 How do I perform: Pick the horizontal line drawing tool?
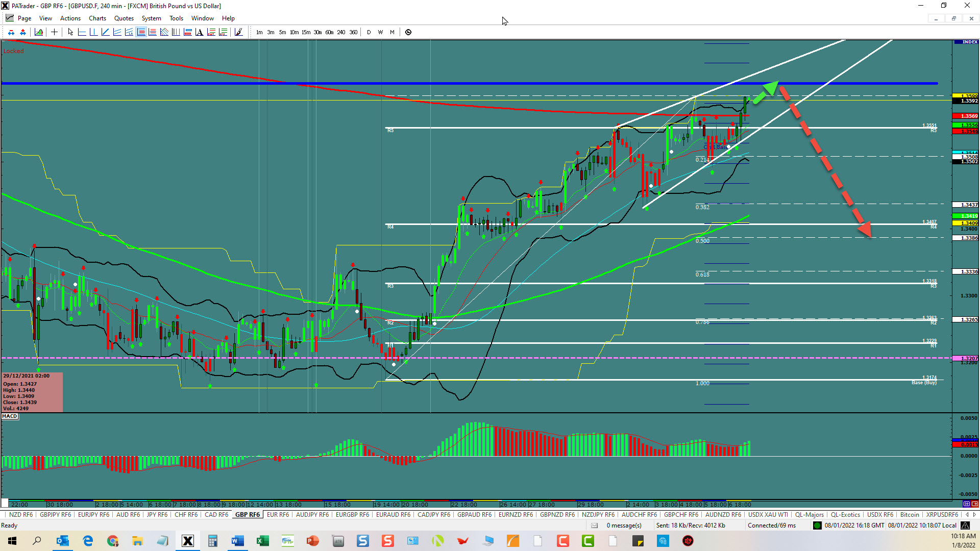(x=82, y=32)
